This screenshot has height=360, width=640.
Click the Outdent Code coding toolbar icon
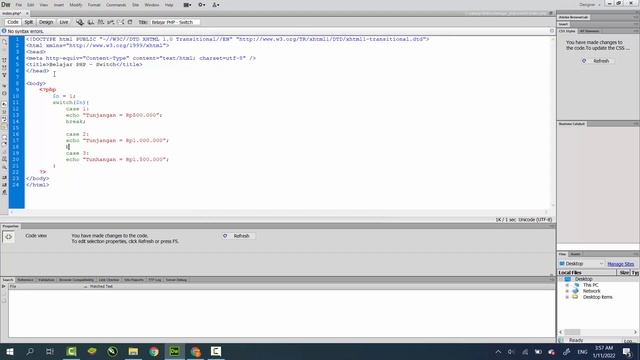click(4, 185)
